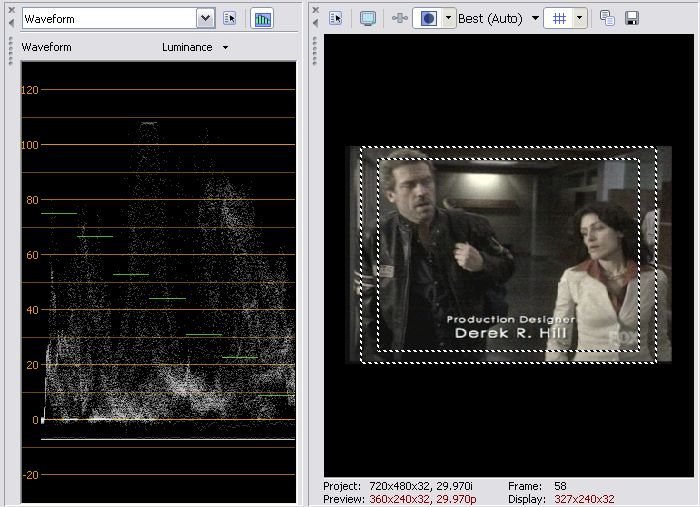This screenshot has height=507, width=700.
Task: Open the Best (Auto) preview quality menu
Action: [498, 19]
